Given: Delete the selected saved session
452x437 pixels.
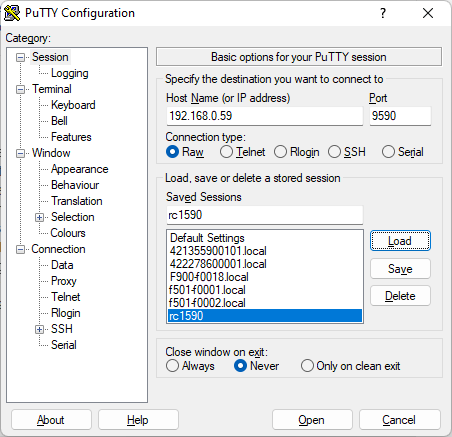Looking at the screenshot, I should (x=400, y=296).
